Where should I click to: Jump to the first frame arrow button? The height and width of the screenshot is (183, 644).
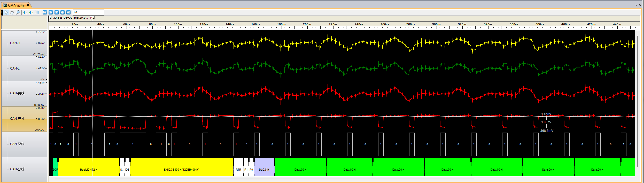click(45, 12)
